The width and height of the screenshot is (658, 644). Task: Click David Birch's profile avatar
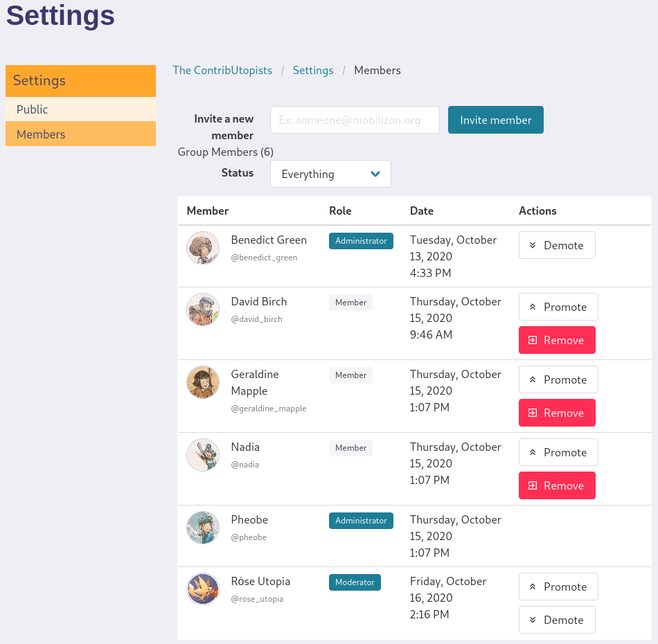[203, 310]
